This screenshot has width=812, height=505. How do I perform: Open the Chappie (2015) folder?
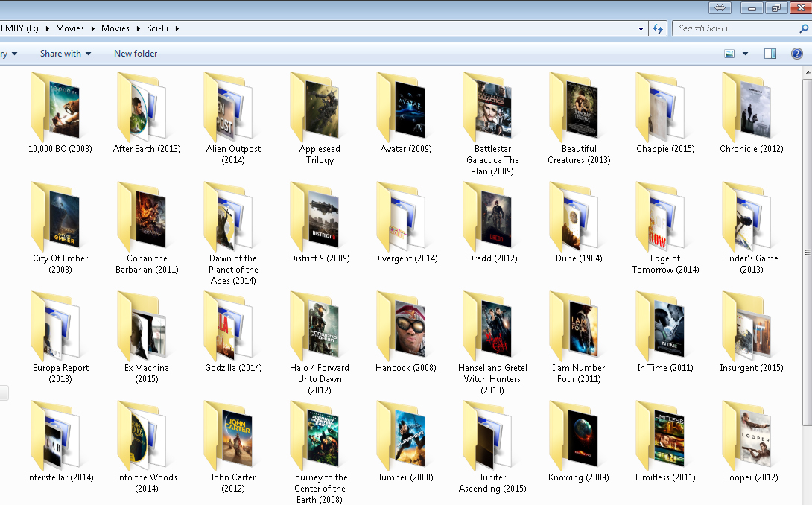pos(664,107)
